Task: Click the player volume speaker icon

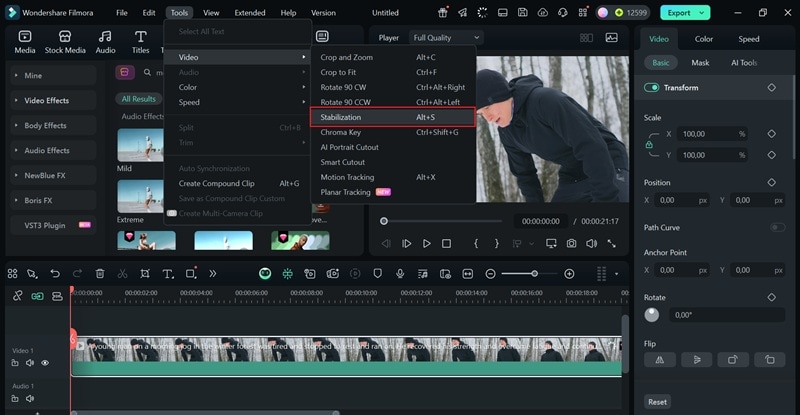Action: (591, 243)
